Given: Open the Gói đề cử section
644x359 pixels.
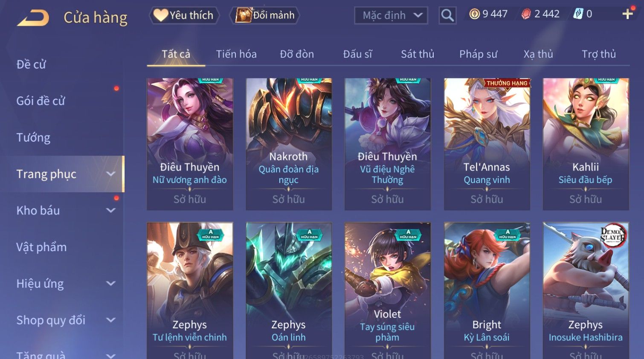Looking at the screenshot, I should tap(41, 101).
